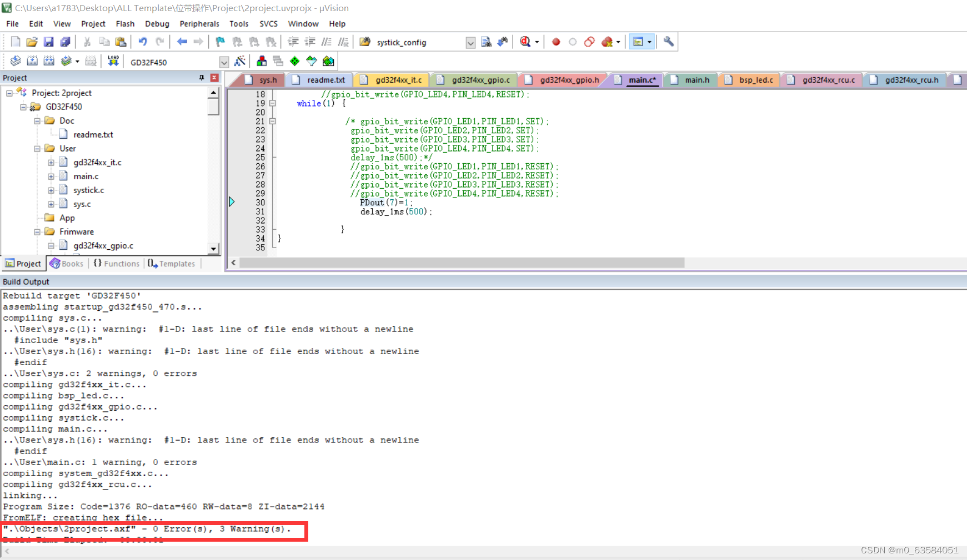Open the Peripherals menu

click(199, 23)
